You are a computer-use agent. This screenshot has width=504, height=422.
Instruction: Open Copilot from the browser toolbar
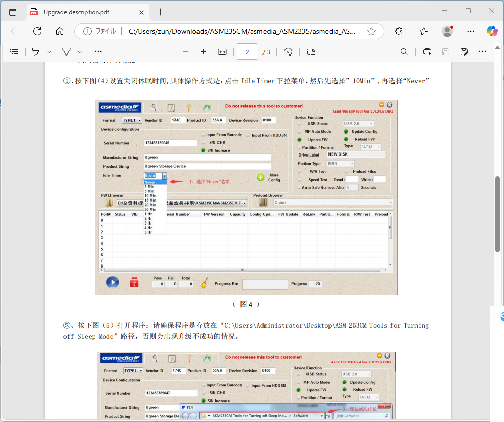492,31
